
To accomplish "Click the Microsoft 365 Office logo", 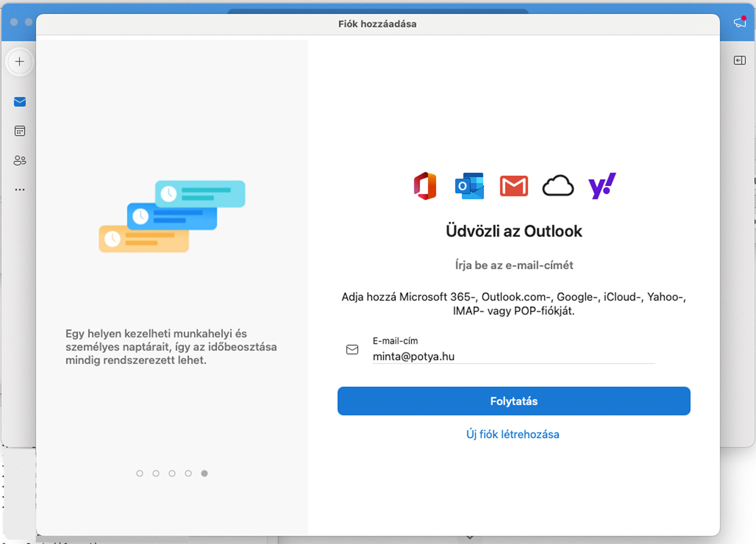I will coord(425,186).
